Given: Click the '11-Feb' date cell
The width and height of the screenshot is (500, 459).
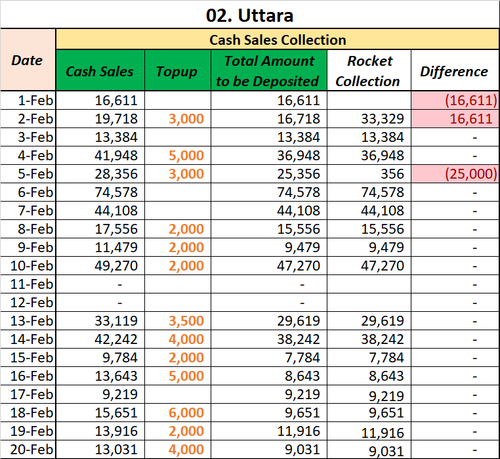Looking at the screenshot, I should 28,284.
